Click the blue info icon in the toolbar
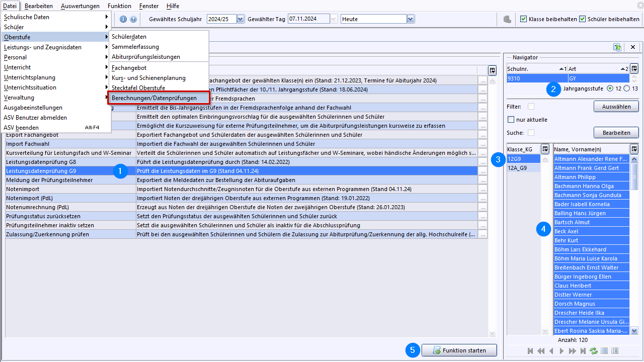The height and width of the screenshot is (362, 644). pyautogui.click(x=123, y=19)
